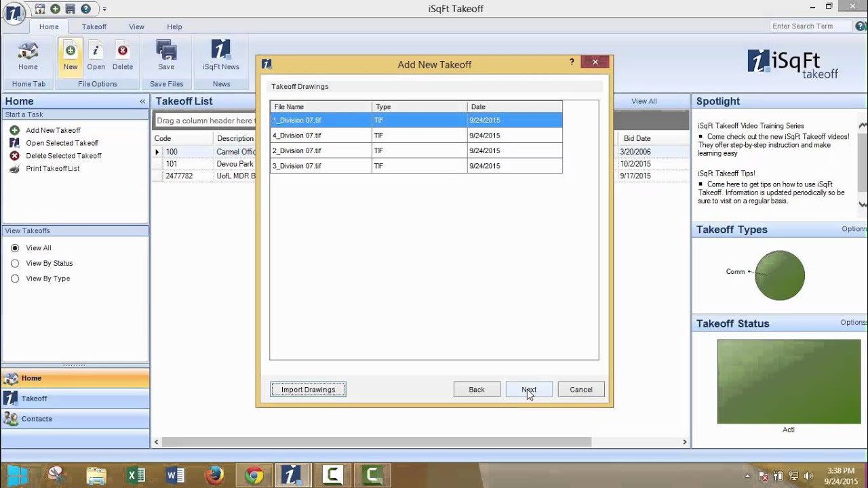Select the 2_Division 07.tif file row
Screen dimensions: 868x488
coord(416,150)
